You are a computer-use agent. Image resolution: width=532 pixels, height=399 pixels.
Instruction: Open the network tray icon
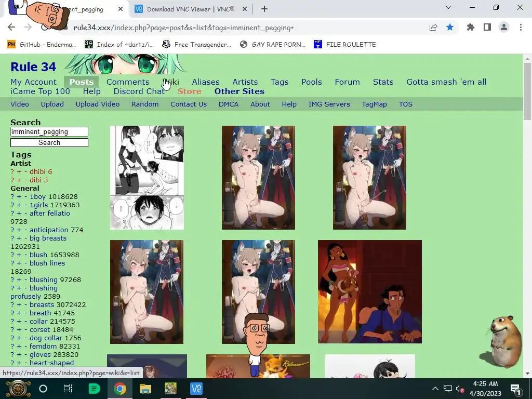[448, 389]
